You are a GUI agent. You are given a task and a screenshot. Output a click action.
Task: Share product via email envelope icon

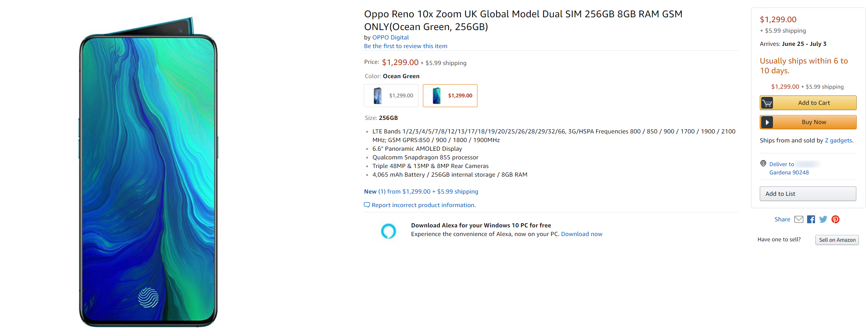(798, 219)
